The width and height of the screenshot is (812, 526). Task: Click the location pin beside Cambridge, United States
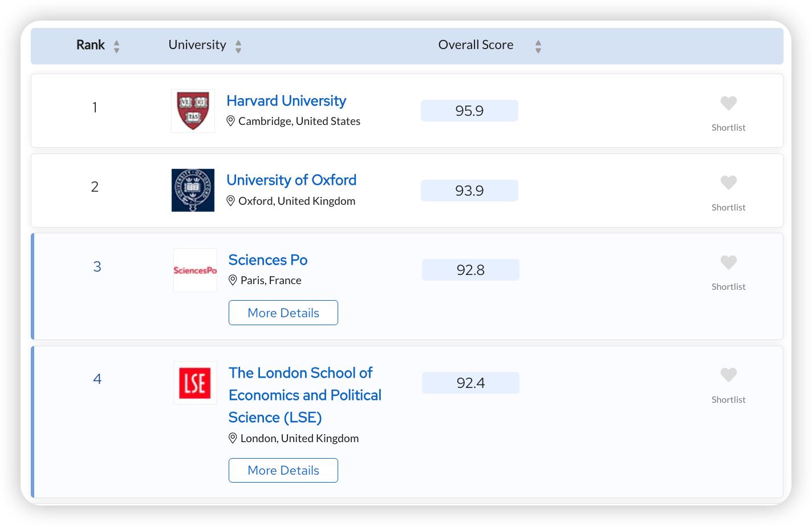tap(231, 121)
